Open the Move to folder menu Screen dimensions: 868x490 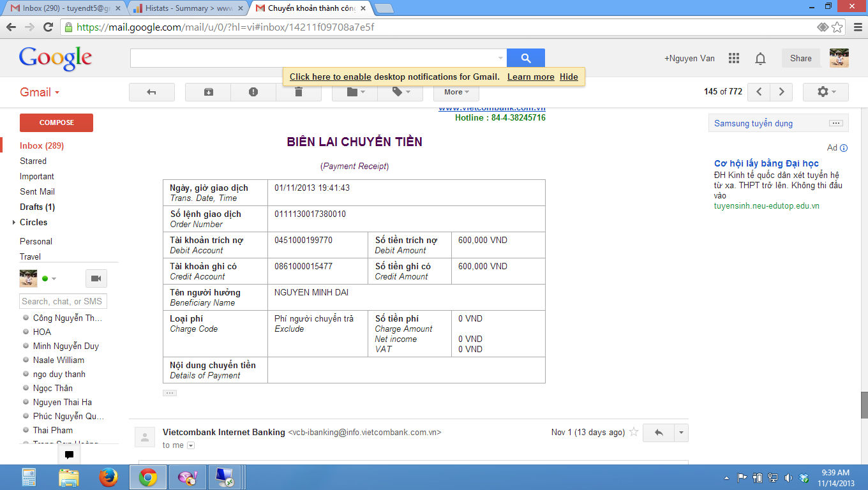pos(355,92)
